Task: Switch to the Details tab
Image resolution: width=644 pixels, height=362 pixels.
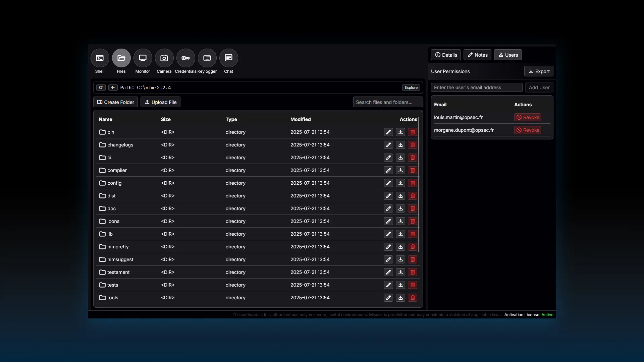Action: tap(446, 55)
